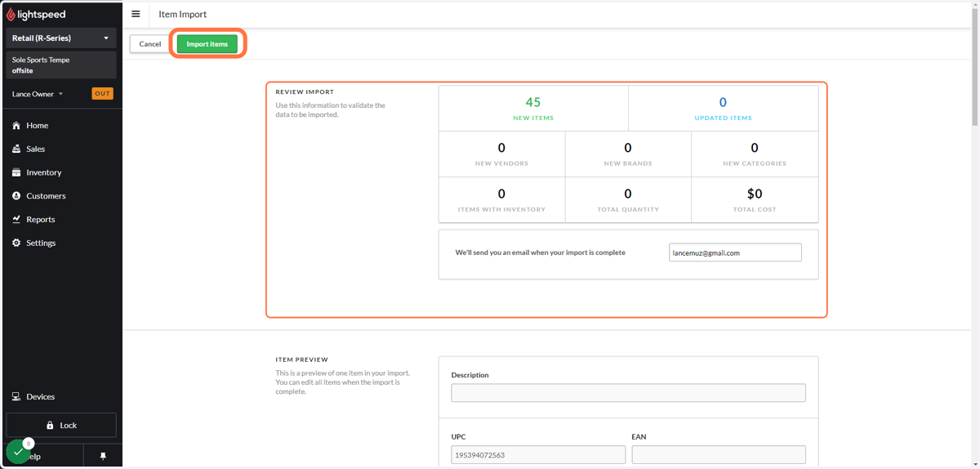The width and height of the screenshot is (980, 469).
Task: Click the $0 Total Cost cell
Action: (755, 200)
